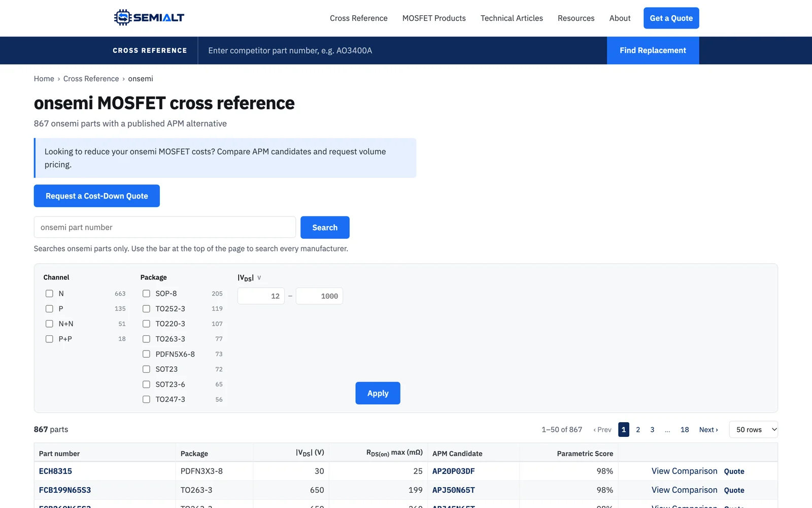Check the N+N channel checkbox

[x=49, y=324]
